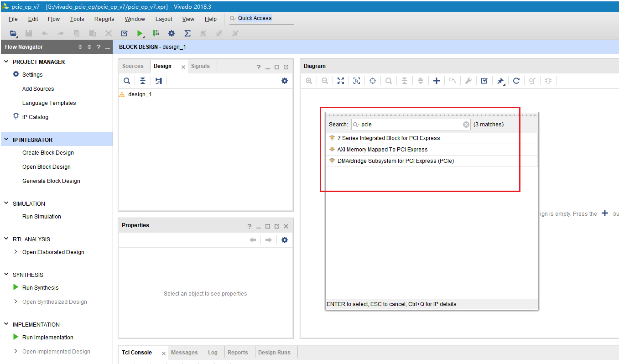Open project via folder icon in main toolbar
Screen dimensions: 619x364
click(x=13, y=33)
